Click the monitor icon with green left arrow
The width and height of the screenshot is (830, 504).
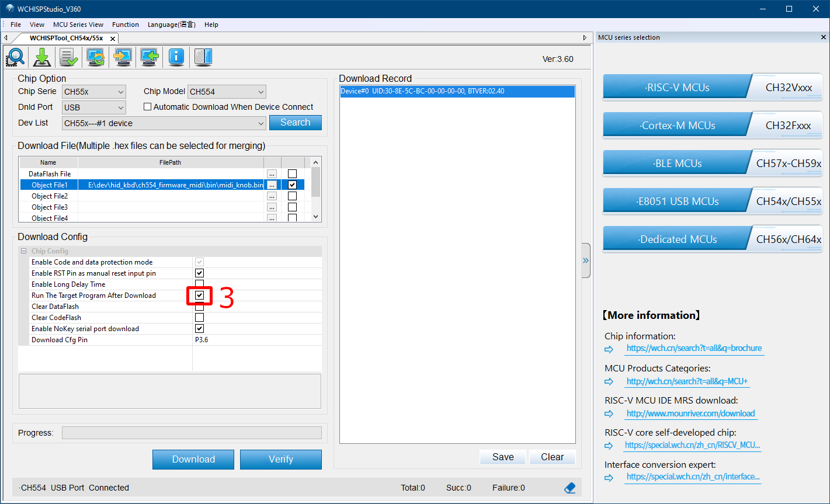point(149,57)
